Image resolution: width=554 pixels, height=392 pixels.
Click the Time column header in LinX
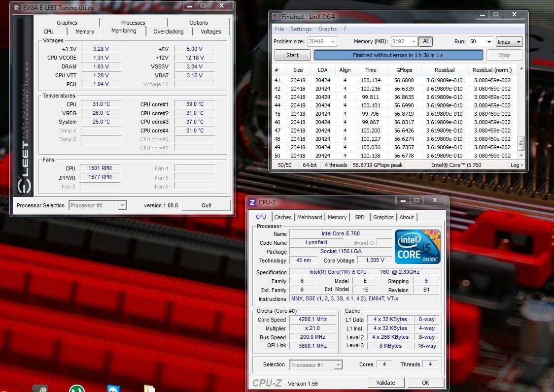tap(371, 70)
